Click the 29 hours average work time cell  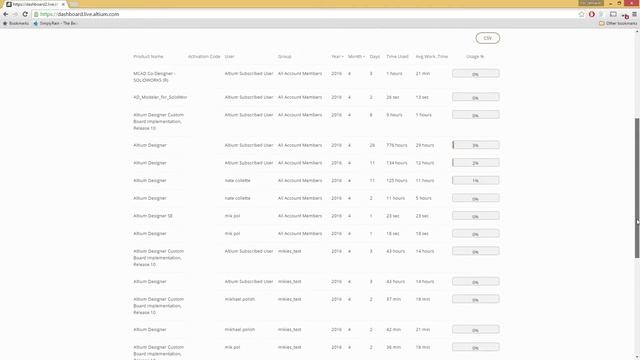425,145
